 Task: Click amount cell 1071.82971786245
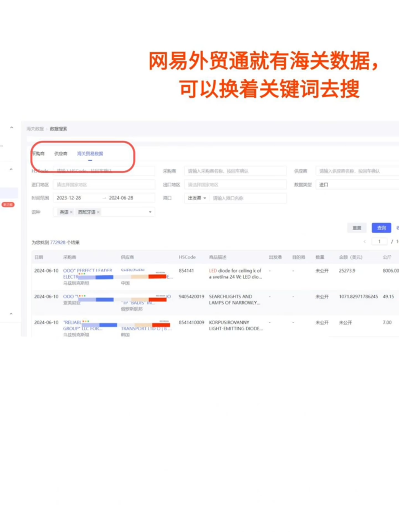click(358, 296)
